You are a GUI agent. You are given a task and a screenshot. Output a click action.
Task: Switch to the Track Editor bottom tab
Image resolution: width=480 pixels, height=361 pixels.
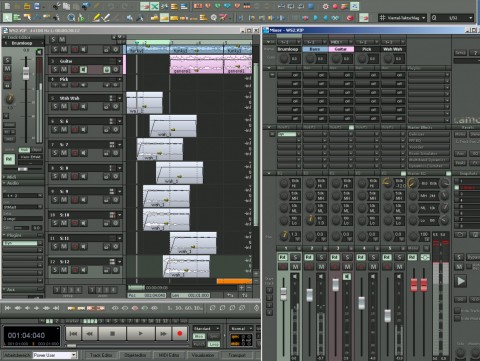[101, 355]
